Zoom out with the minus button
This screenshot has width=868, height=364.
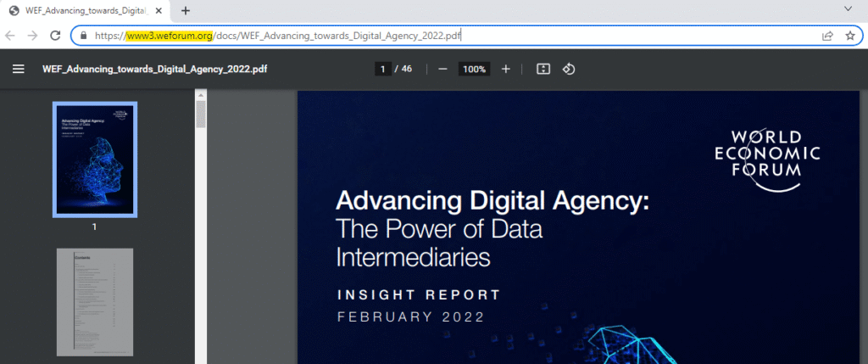tap(442, 70)
